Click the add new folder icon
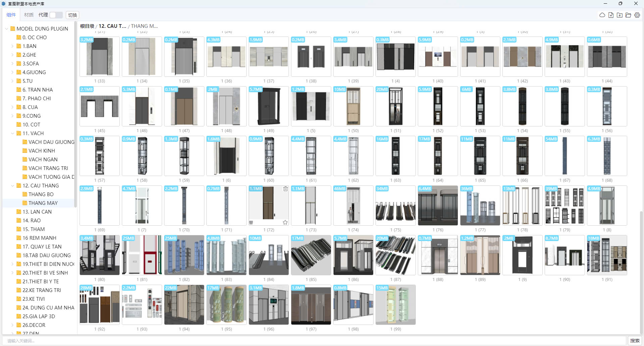644x346 pixels. coord(620,15)
